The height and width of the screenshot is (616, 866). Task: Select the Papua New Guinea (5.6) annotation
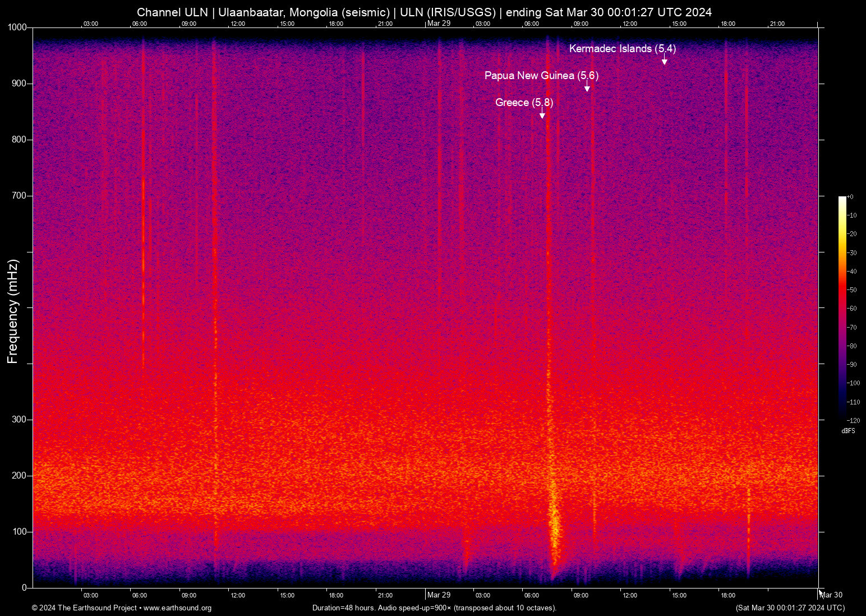(x=541, y=76)
